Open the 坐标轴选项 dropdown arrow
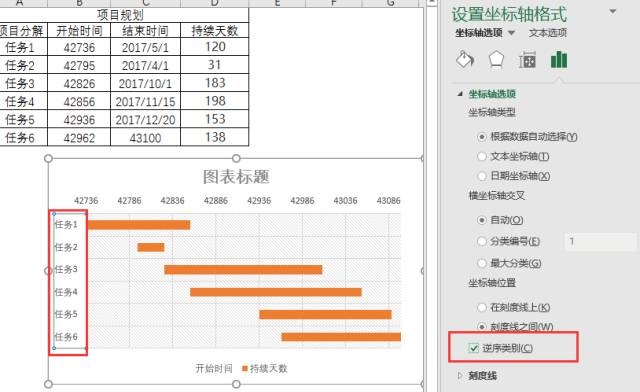 (511, 33)
